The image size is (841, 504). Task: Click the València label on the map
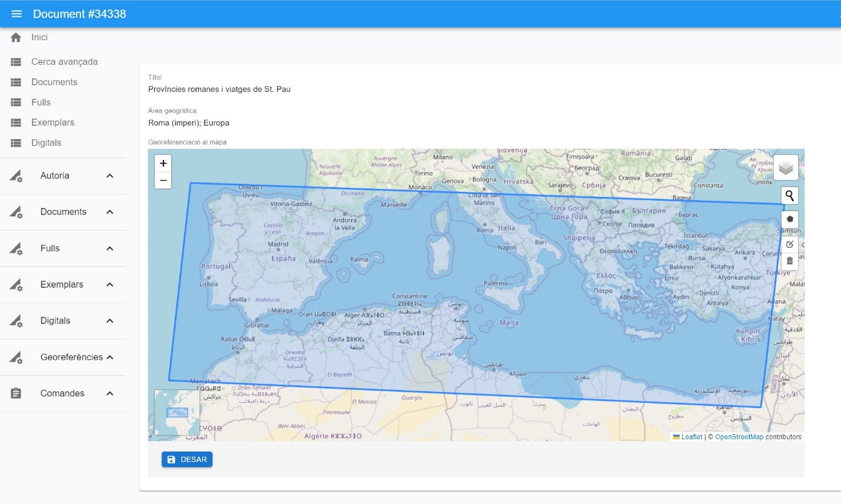coord(320,261)
